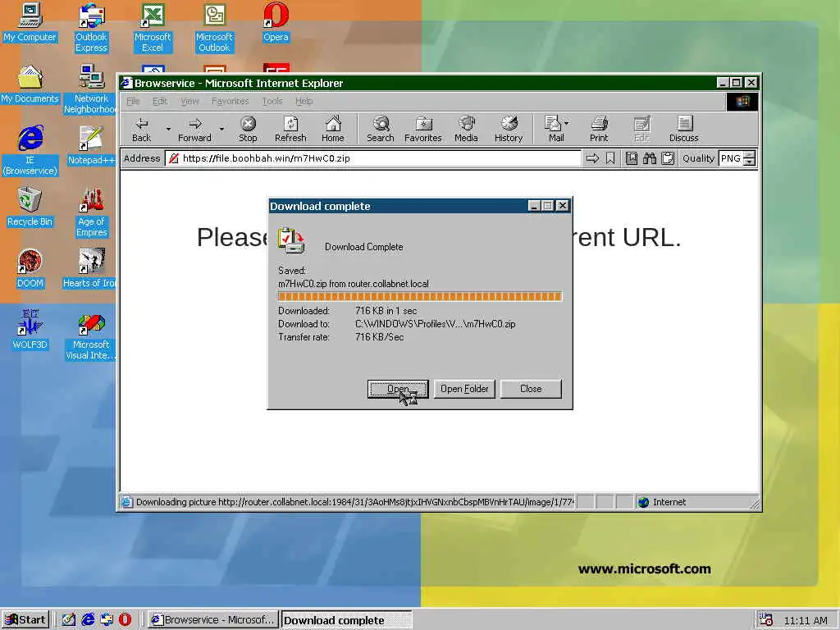This screenshot has height=630, width=840.
Task: Open the Start menu
Action: 25,620
